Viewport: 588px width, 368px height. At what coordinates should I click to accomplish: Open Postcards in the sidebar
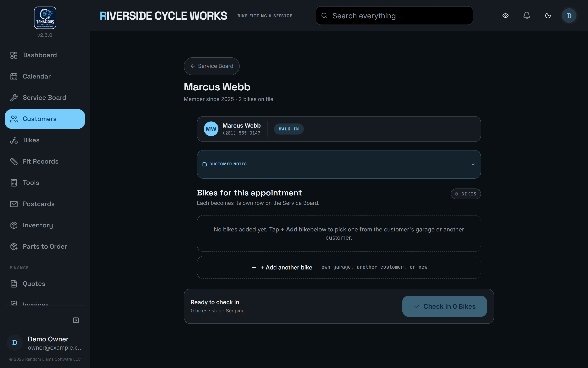(x=45, y=204)
